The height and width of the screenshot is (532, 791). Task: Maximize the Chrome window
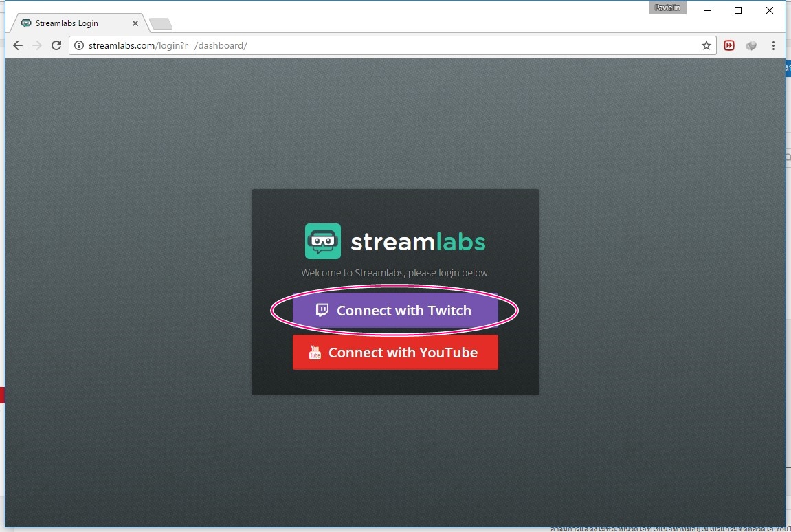[x=738, y=10]
